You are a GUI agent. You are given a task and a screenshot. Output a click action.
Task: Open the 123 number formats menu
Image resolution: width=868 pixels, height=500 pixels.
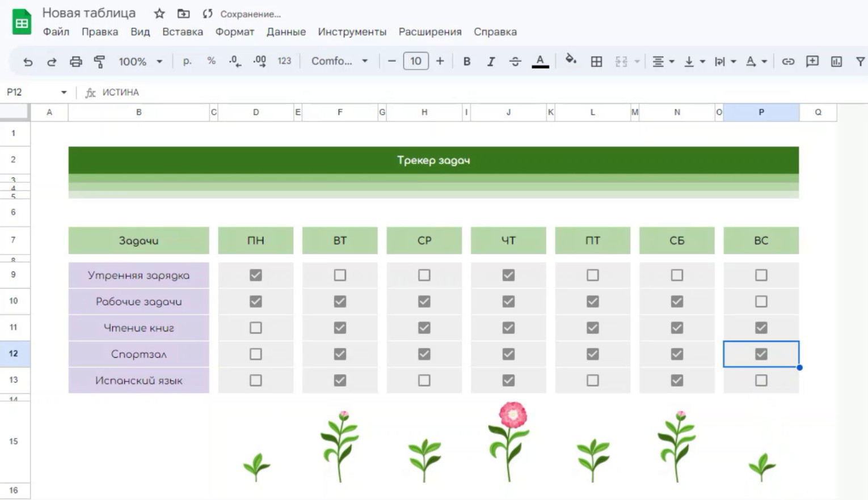[284, 61]
